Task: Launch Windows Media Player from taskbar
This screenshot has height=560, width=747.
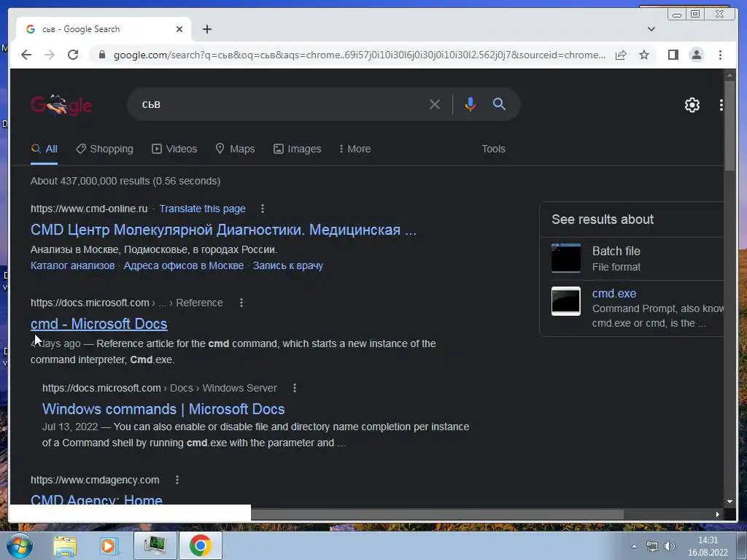Action: point(109,545)
